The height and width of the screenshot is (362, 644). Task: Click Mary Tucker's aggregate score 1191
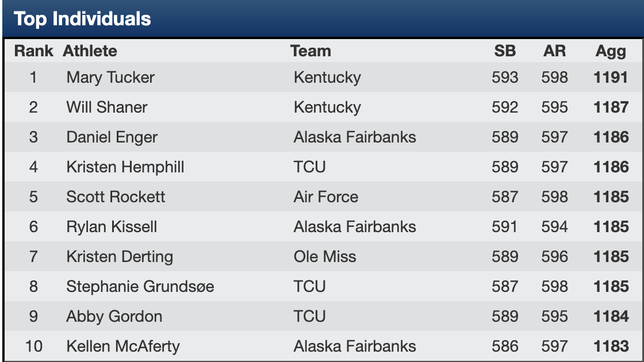click(611, 78)
